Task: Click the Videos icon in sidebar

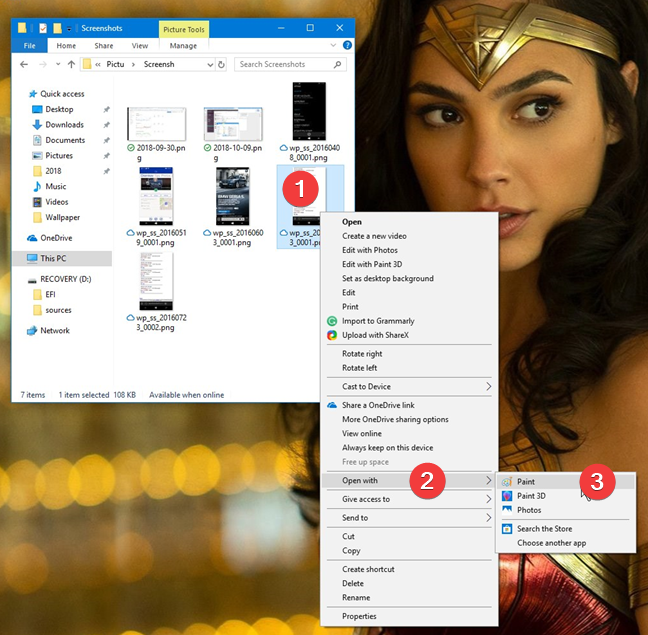Action: 37,202
